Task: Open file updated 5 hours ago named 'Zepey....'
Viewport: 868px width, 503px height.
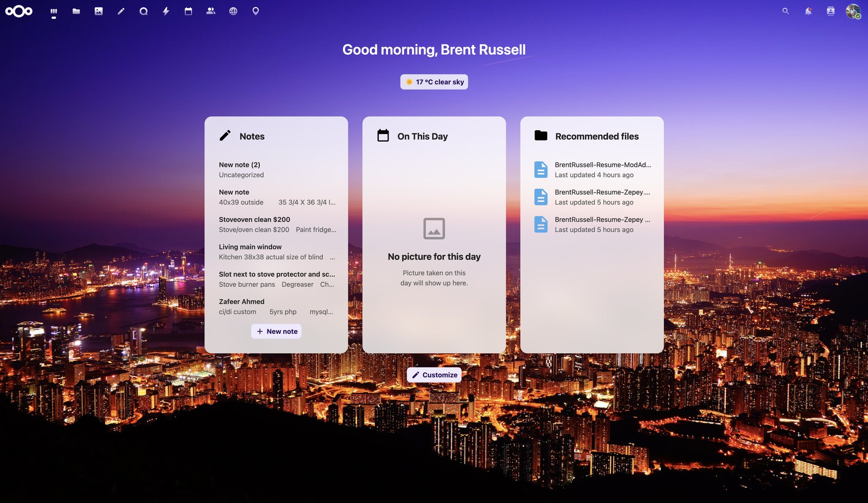Action: [592, 197]
